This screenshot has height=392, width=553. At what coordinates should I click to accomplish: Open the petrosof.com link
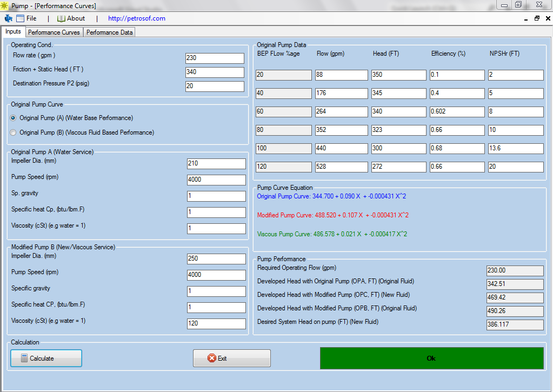click(136, 18)
